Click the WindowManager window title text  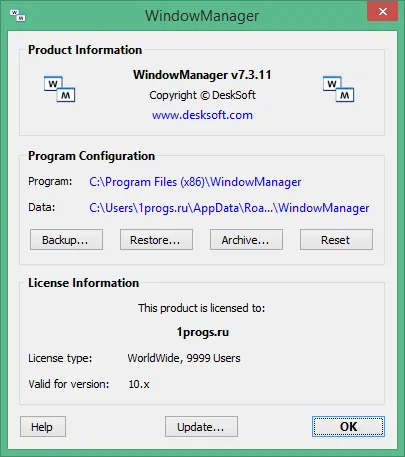point(202,16)
